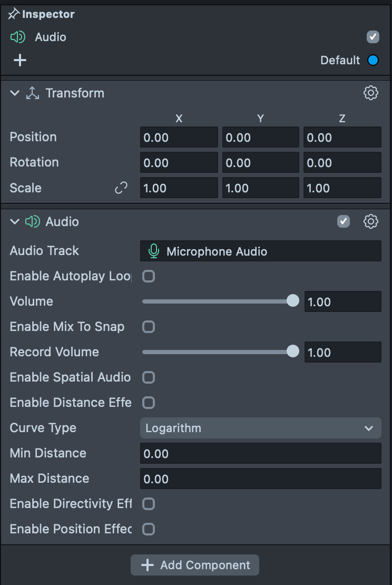
Task: Enable Spatial Audio checkbox
Action: click(149, 377)
